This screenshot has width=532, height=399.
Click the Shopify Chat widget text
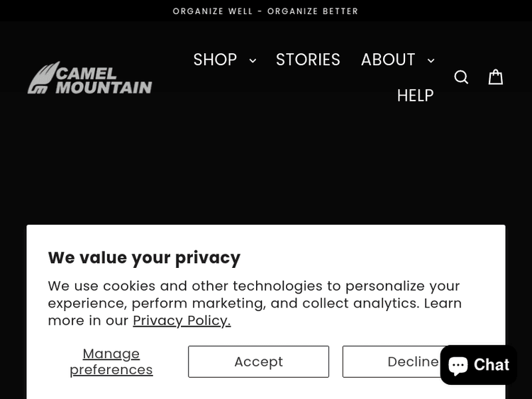[x=488, y=365]
